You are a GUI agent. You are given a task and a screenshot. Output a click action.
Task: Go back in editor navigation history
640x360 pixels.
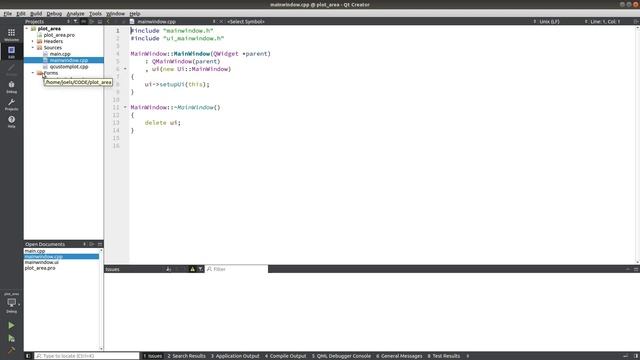tap(108, 21)
